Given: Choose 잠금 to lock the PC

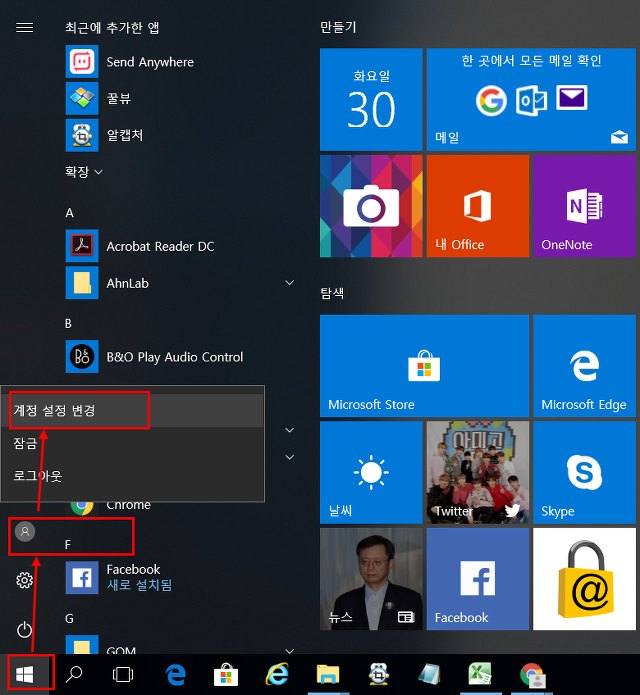Looking at the screenshot, I should point(132,443).
